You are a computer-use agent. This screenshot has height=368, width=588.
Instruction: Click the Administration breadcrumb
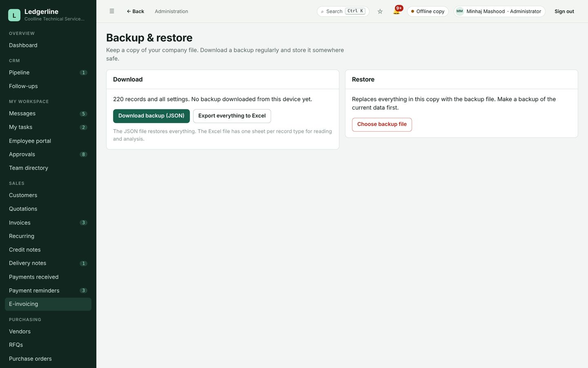pyautogui.click(x=171, y=11)
